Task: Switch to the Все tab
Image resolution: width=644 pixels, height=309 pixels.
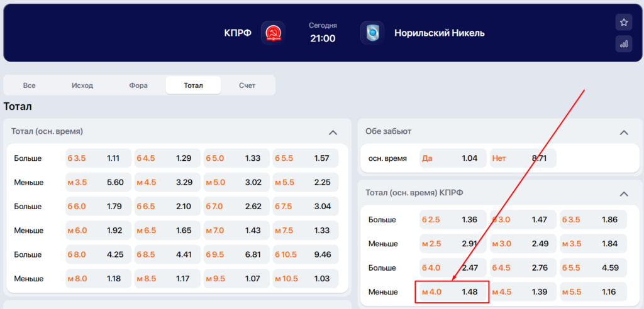Action: tap(29, 85)
